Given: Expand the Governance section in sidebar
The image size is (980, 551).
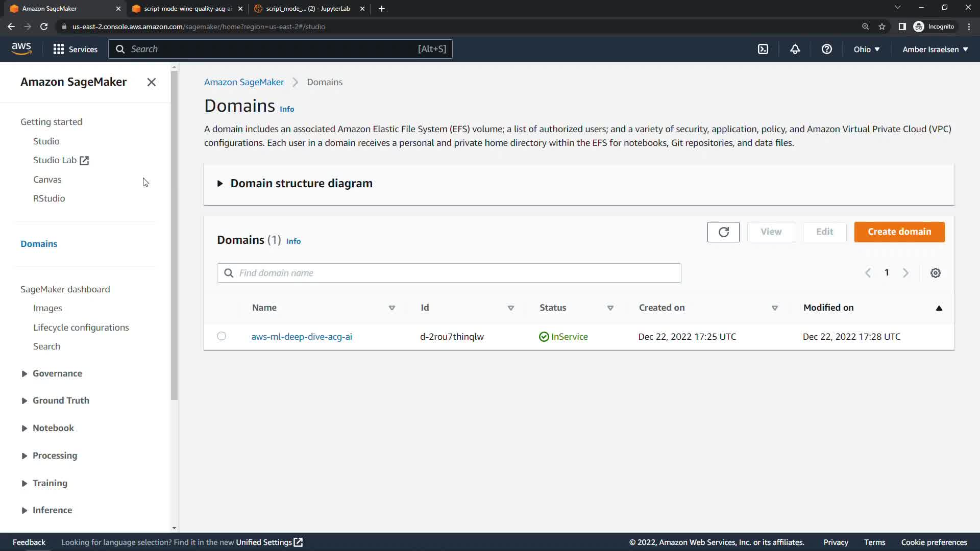Looking at the screenshot, I should [24, 373].
